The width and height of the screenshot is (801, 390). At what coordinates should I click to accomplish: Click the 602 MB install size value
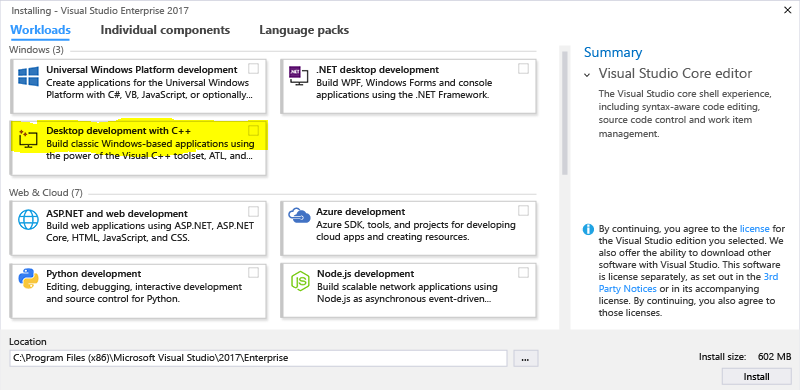pyautogui.click(x=774, y=357)
